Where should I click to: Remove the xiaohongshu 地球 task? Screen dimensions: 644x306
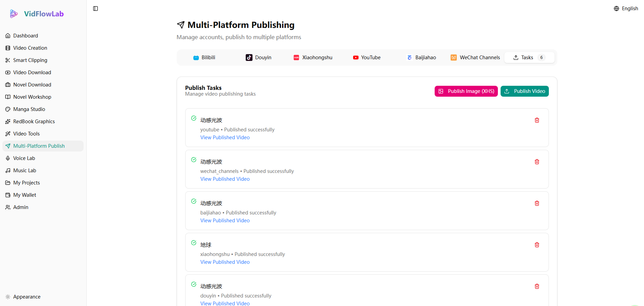537,245
